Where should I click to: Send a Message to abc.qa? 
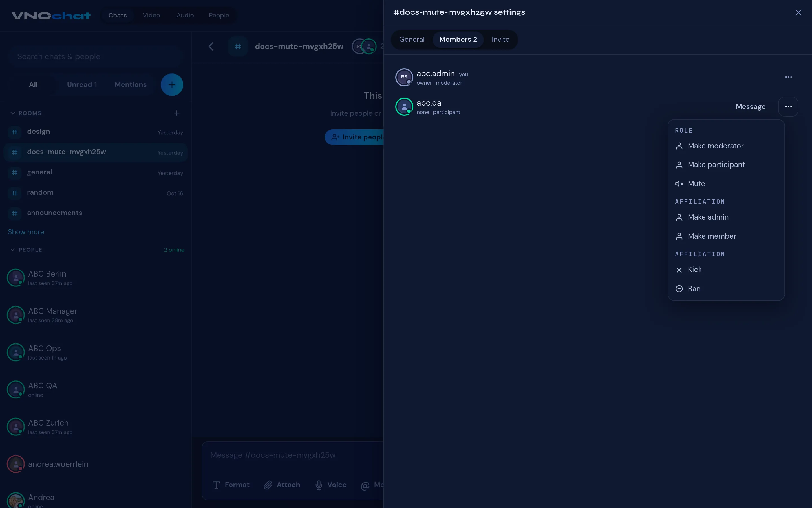click(x=751, y=106)
